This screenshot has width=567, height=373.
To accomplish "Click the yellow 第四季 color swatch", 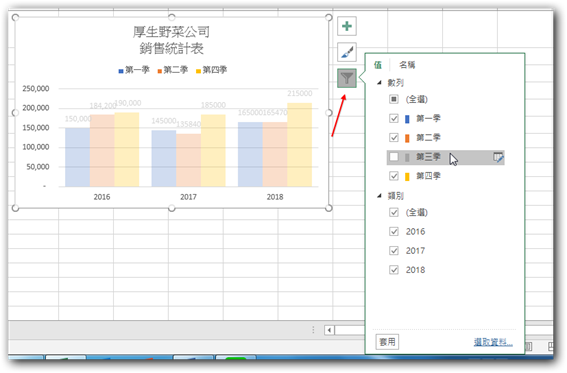I will (x=407, y=176).
